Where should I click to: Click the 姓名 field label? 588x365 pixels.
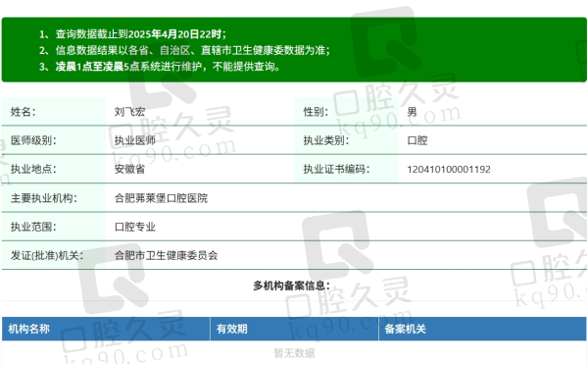(23, 112)
